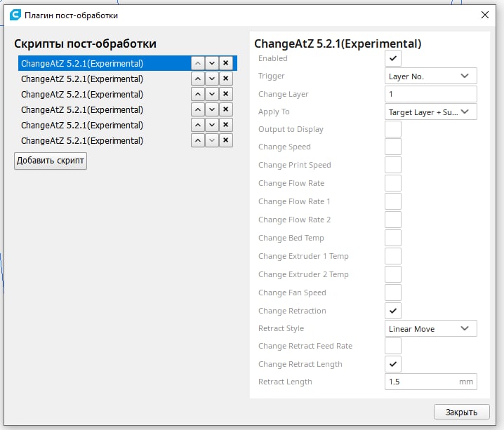Screen dimensions: 504x430
Task: Click the Apply To label
Action: [x=274, y=112]
